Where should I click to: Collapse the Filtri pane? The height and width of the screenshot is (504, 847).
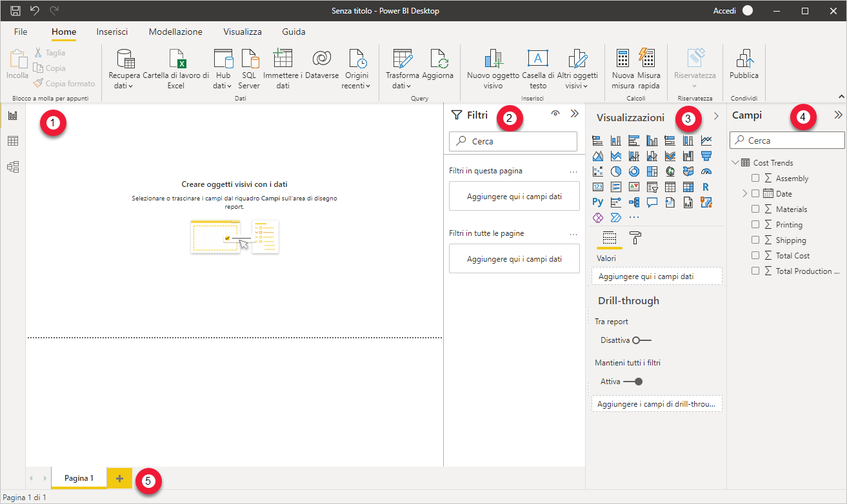[x=575, y=114]
